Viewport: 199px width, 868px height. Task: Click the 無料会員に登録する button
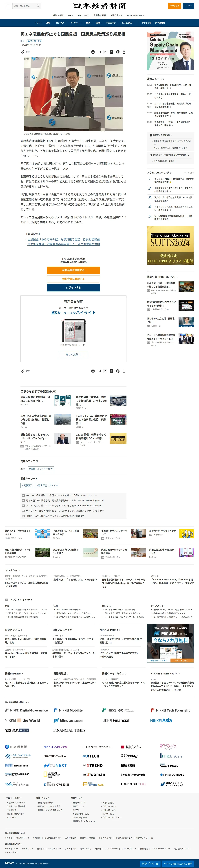(73, 279)
